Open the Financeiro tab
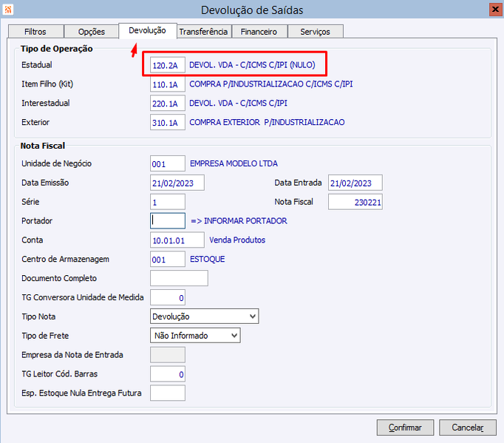The image size is (504, 443). (259, 32)
